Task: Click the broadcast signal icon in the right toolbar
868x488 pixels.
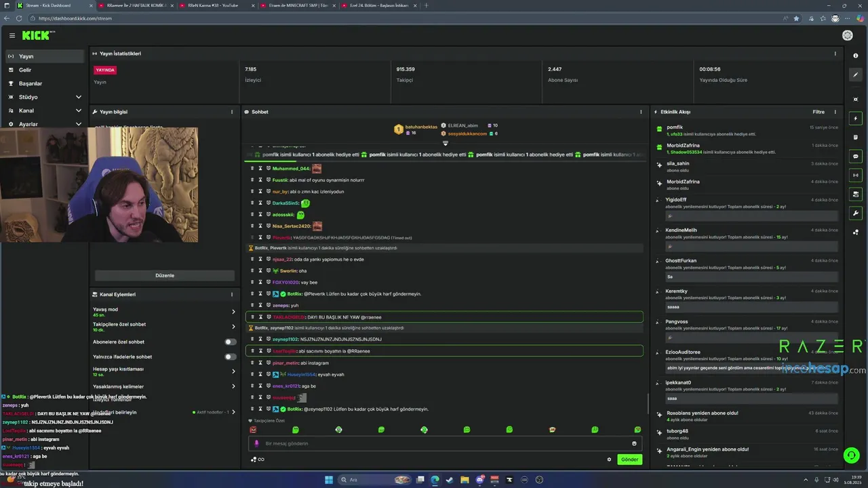Action: click(x=856, y=175)
